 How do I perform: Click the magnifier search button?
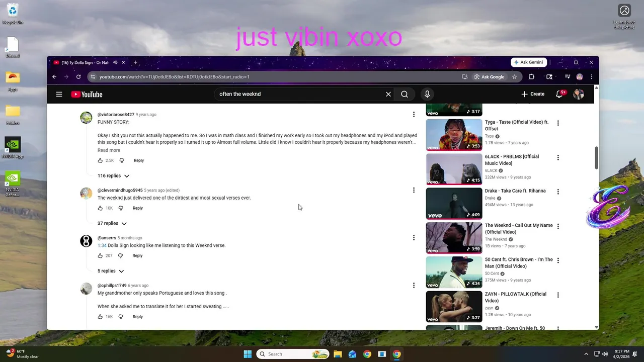[405, 94]
